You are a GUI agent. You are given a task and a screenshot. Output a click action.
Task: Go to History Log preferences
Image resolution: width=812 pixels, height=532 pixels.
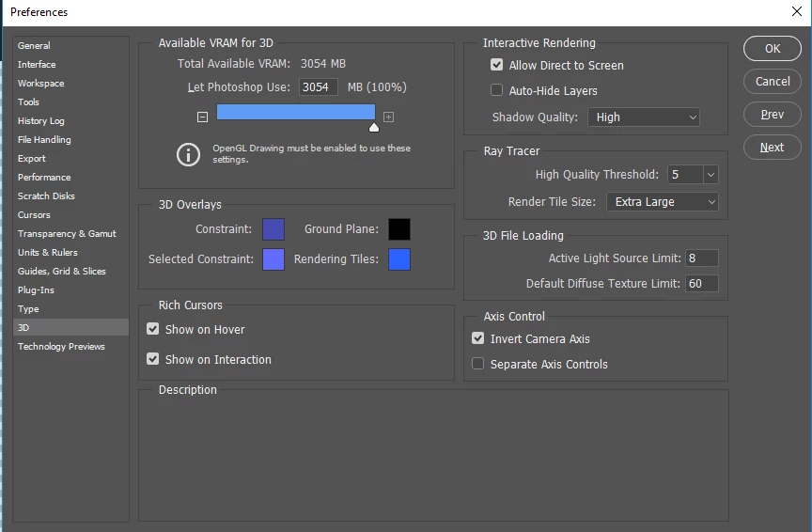tap(70, 120)
